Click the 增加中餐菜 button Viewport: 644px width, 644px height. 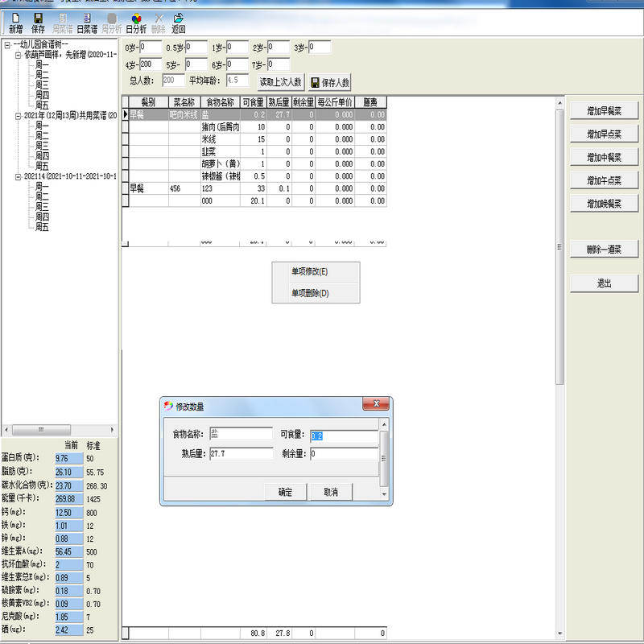click(605, 157)
